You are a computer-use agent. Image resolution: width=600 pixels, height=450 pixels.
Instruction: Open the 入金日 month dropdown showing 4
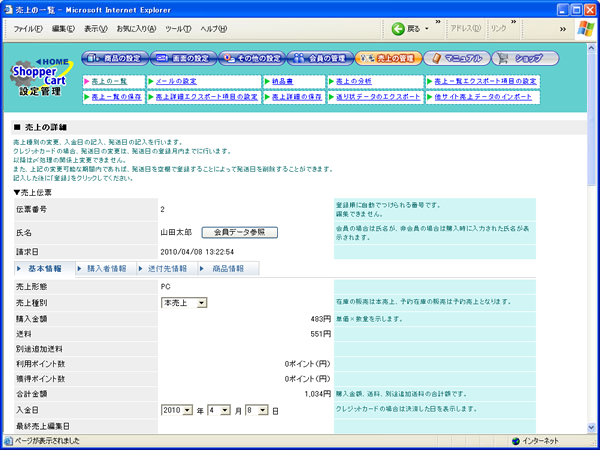tap(219, 410)
